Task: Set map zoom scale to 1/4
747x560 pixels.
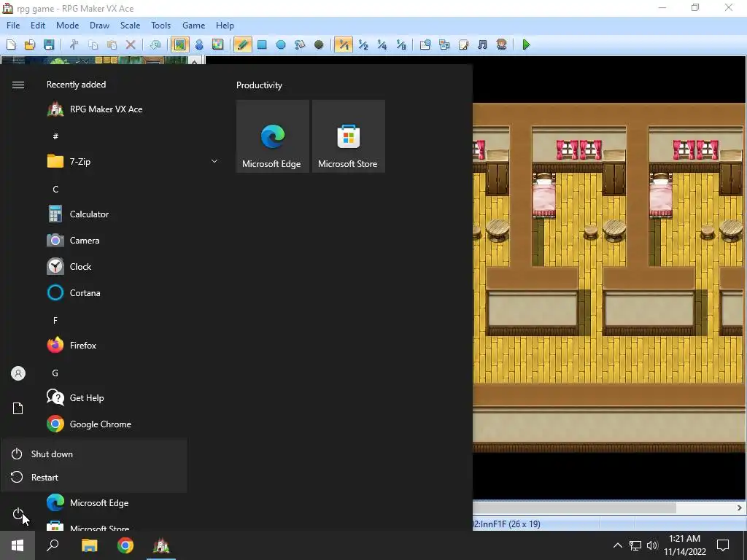Action: point(382,44)
